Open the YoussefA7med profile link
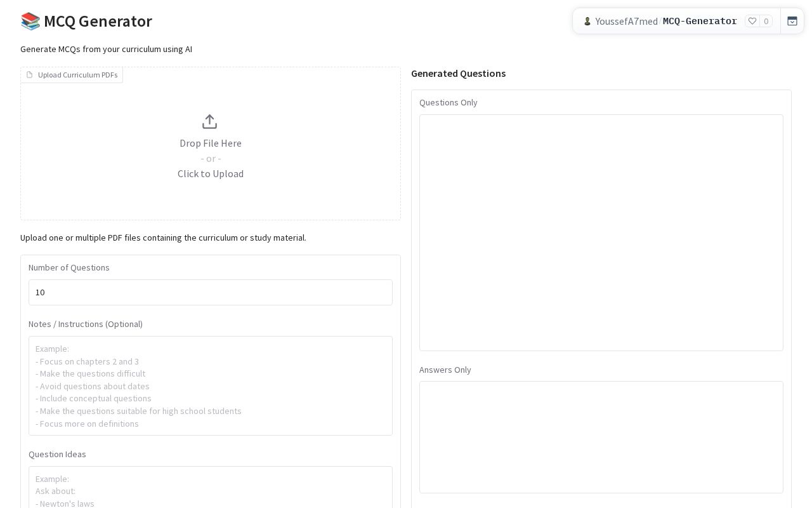 (626, 22)
